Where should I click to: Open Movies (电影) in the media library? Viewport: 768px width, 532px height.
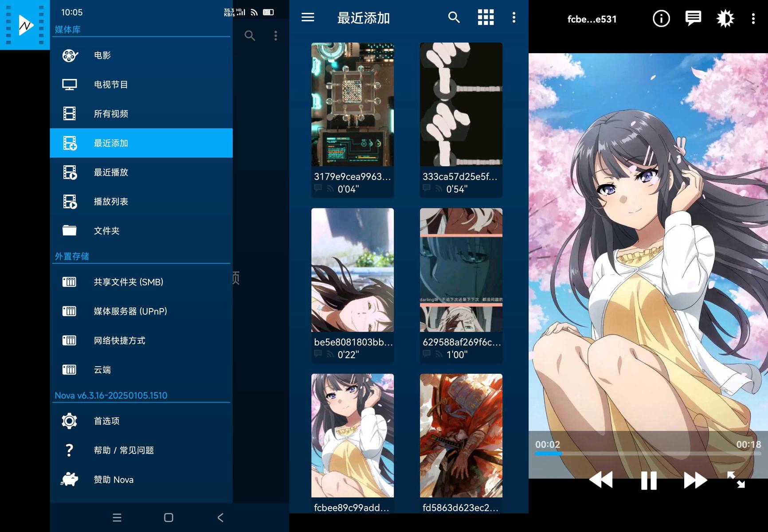pos(141,55)
